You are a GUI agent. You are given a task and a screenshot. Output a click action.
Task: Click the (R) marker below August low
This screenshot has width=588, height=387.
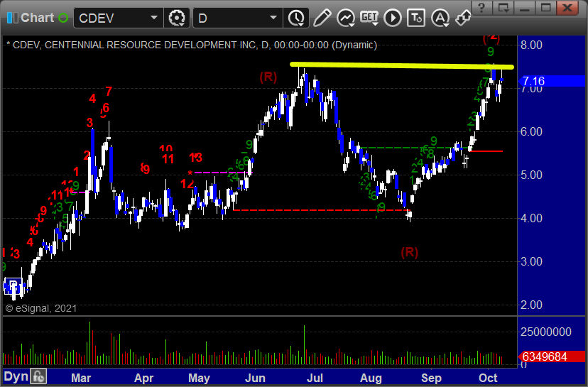(410, 252)
